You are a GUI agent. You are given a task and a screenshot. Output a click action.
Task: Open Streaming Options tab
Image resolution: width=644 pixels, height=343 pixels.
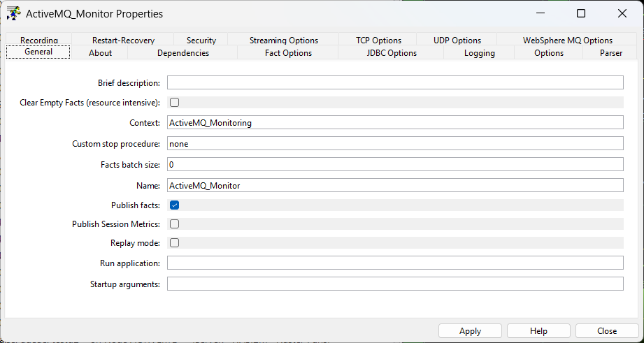284,40
